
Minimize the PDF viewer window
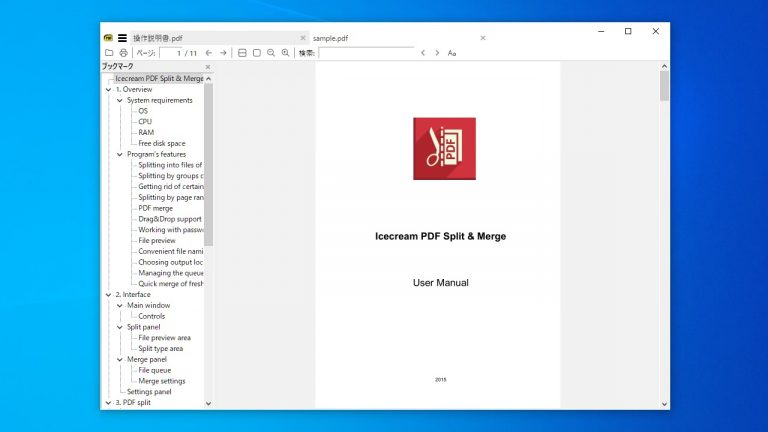point(601,31)
